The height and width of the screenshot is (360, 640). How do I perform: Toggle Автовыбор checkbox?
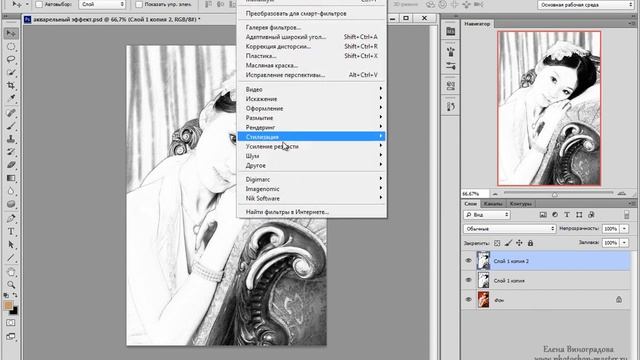point(39,4)
